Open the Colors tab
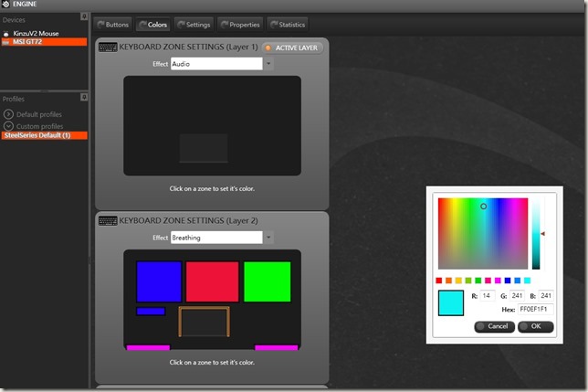This screenshot has height=392, width=588. point(153,25)
